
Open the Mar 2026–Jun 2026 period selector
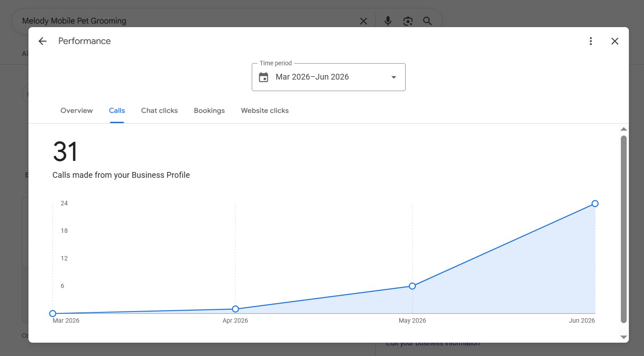(x=329, y=77)
